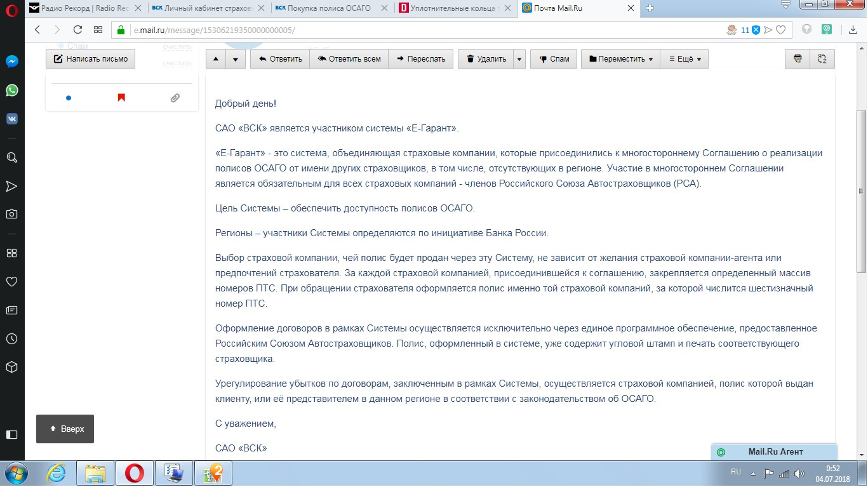The width and height of the screenshot is (868, 487).
Task: Open Windows Explorer from the taskbar
Action: 95,473
